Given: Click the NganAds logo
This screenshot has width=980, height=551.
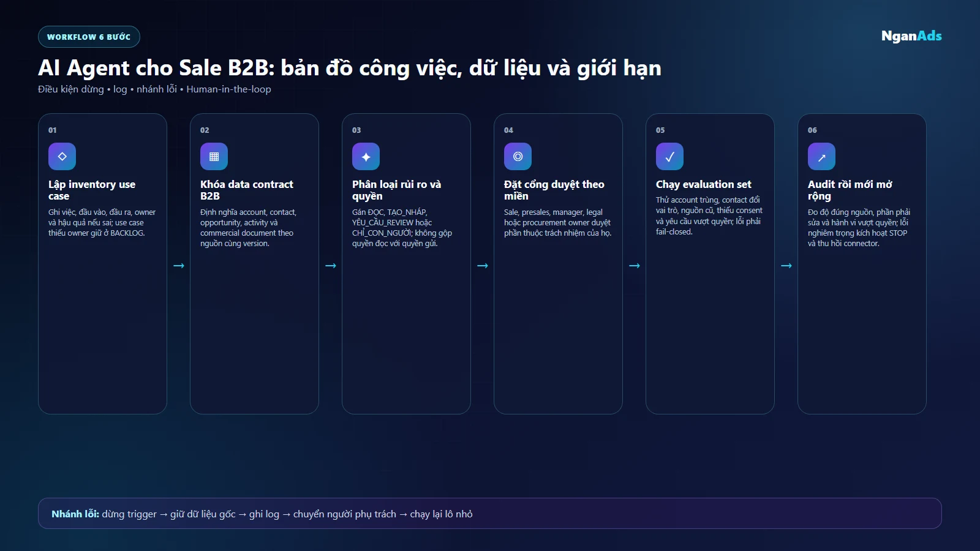Looking at the screenshot, I should point(911,36).
